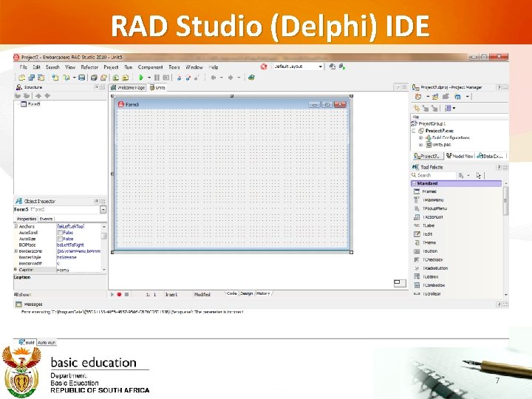Viewport: 532px width, 399px height.
Task: Open the File menu
Action: tap(23, 67)
